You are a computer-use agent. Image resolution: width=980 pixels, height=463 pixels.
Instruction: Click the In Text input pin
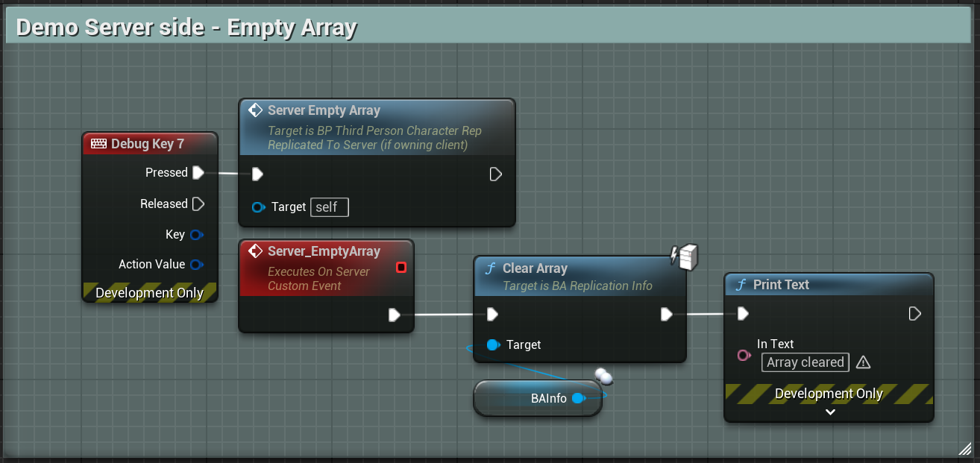click(x=744, y=356)
